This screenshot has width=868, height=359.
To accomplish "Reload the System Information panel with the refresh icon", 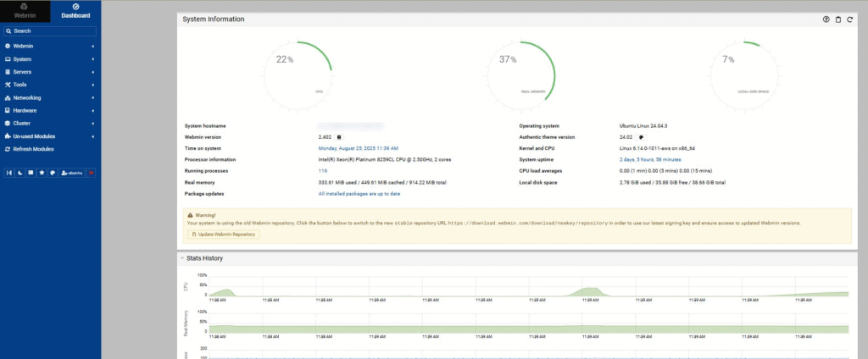I will point(849,19).
